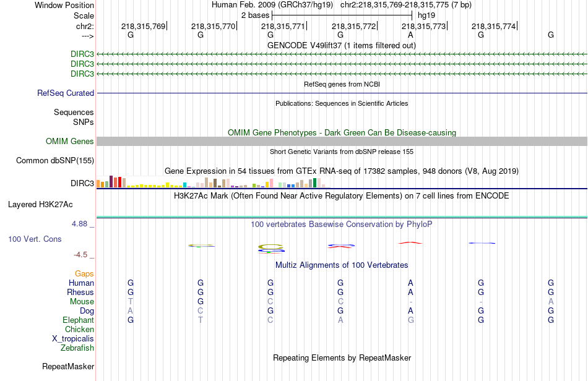The image size is (588, 381).
Task: Click the sequence direction arrow --->
Action: pyautogui.click(x=87, y=36)
